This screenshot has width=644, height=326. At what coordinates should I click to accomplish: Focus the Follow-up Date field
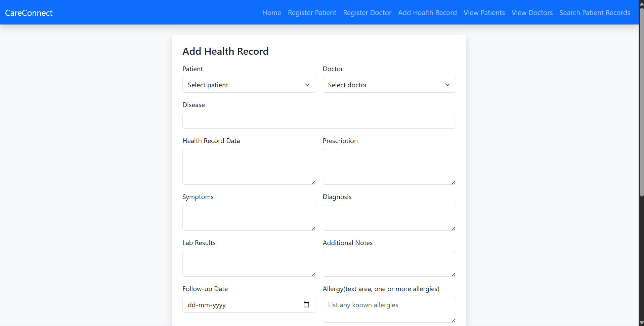tap(249, 305)
